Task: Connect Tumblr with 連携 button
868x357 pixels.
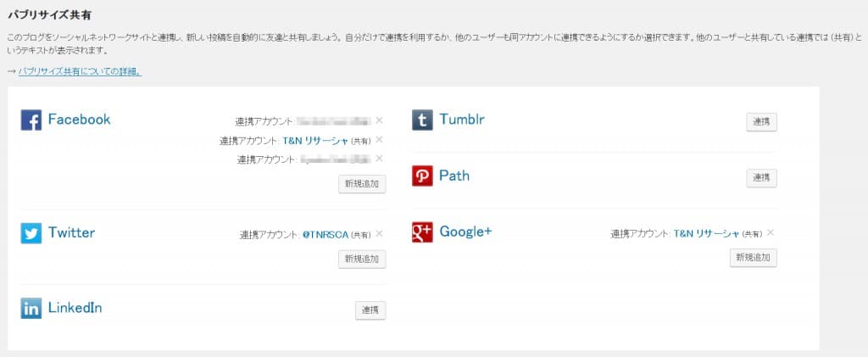Action: 762,122
